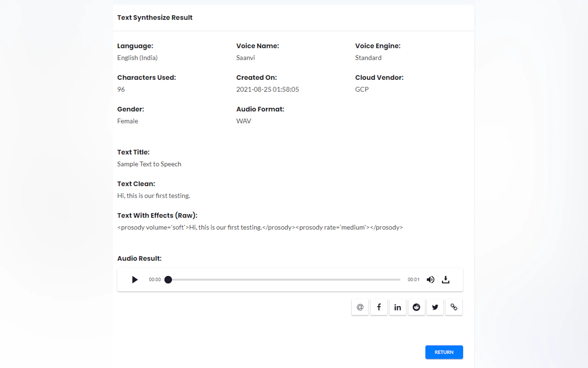Share result on Reddit
Screen dimensions: 588x368
[x=416, y=307]
